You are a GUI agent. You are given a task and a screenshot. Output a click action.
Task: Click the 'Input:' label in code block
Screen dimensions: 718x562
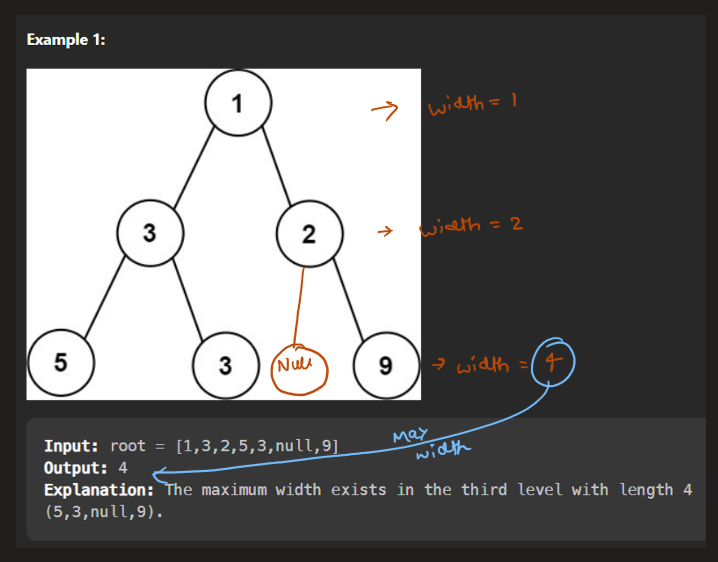tap(71, 446)
